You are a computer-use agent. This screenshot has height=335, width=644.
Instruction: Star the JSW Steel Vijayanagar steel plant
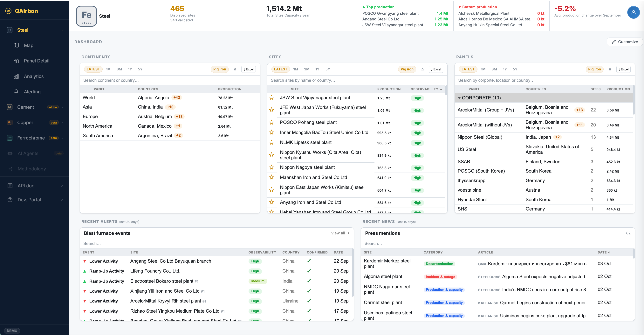(x=271, y=98)
